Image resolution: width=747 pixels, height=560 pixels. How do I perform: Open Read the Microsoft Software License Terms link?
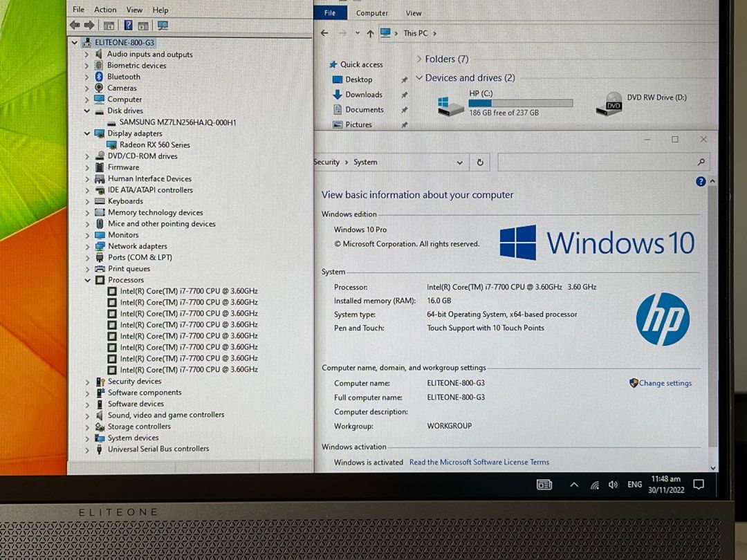point(479,463)
